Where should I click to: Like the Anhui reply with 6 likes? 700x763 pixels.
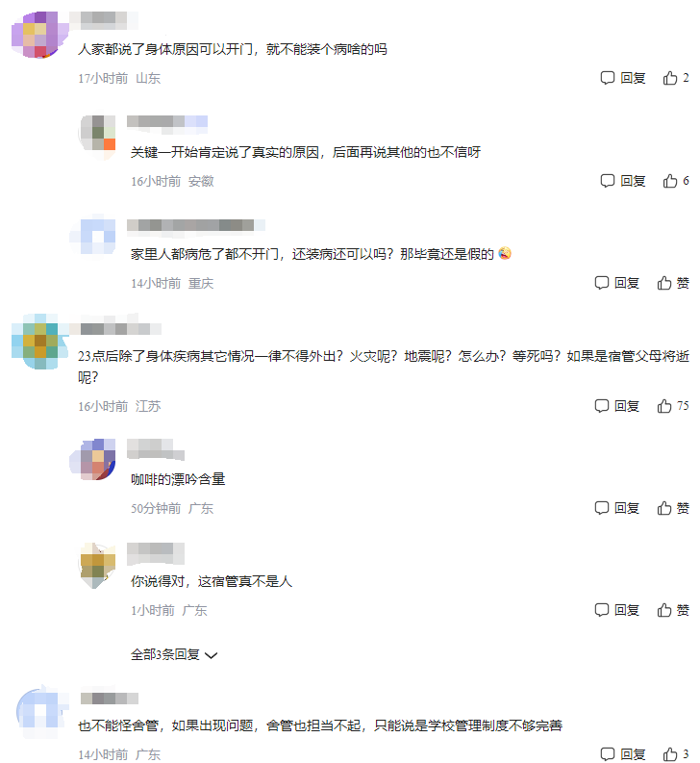(x=676, y=181)
